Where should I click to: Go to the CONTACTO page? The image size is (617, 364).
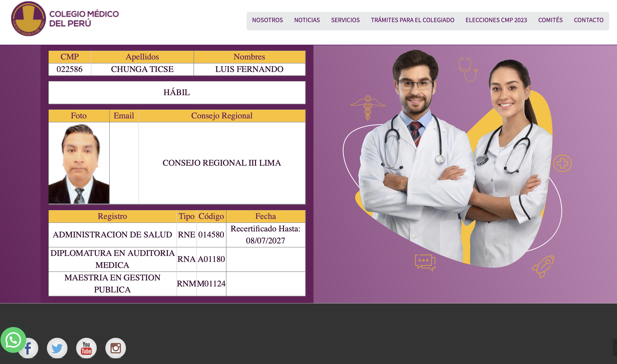589,20
